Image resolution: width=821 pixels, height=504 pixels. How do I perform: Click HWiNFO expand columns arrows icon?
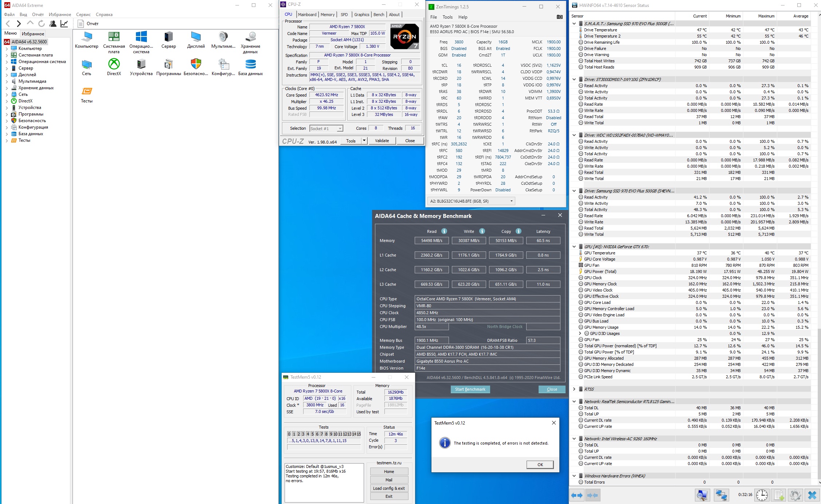576,495
